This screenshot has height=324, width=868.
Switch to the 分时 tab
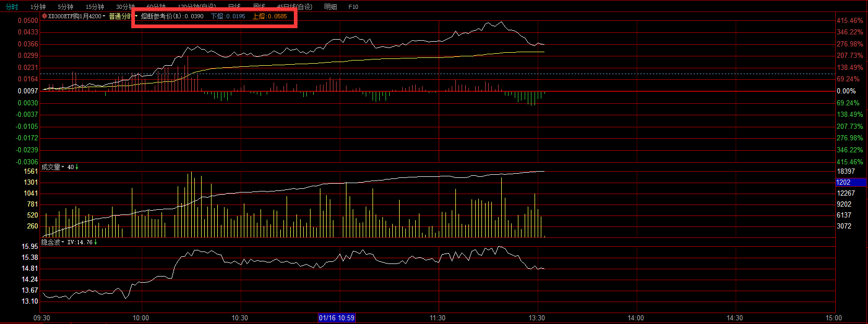click(x=11, y=7)
